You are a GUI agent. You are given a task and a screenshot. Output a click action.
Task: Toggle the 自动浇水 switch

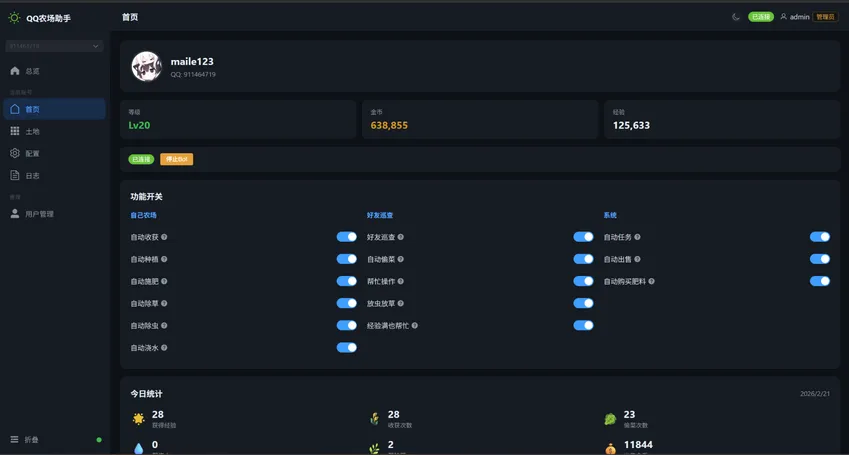[346, 347]
